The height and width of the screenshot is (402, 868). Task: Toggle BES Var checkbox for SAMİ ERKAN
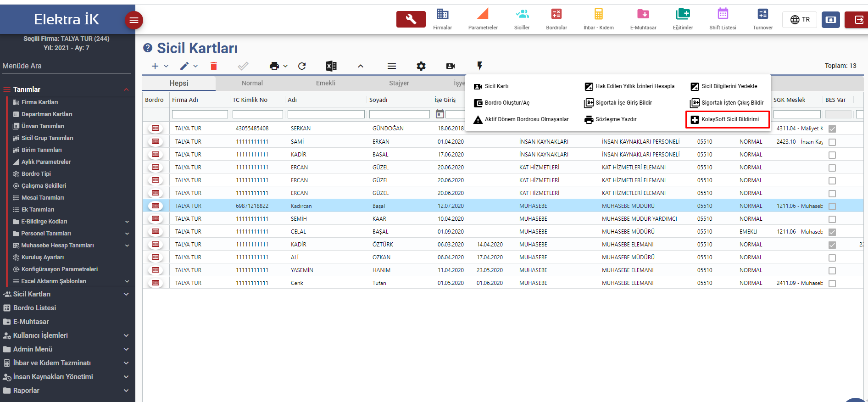pos(832,142)
